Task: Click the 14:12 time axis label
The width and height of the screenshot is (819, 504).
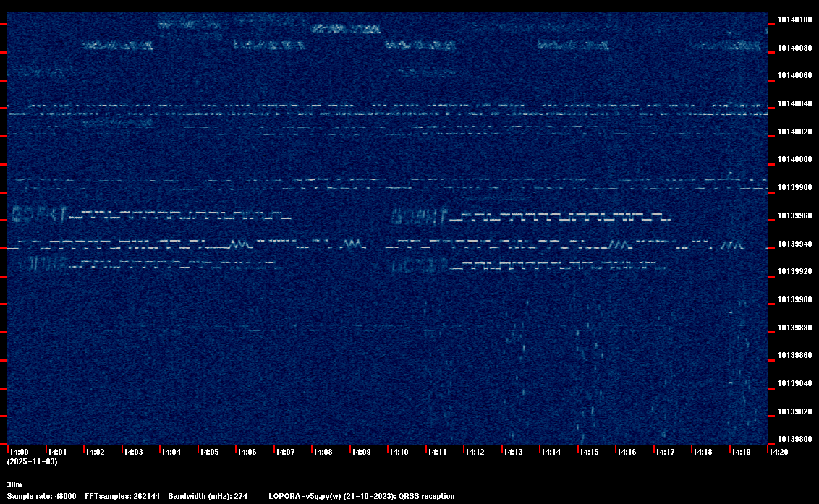Action: click(475, 452)
